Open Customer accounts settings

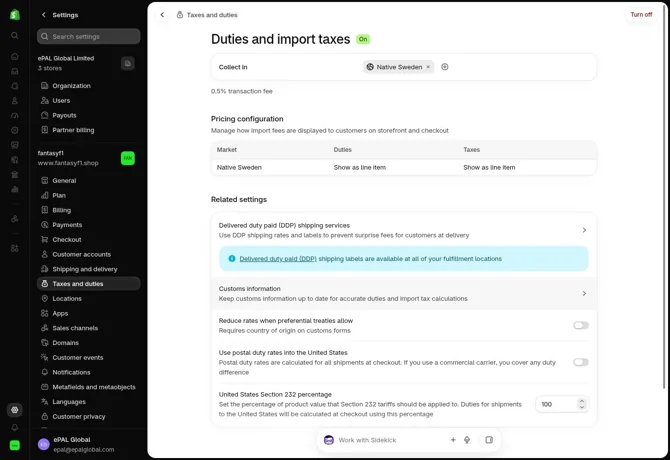coord(88,255)
